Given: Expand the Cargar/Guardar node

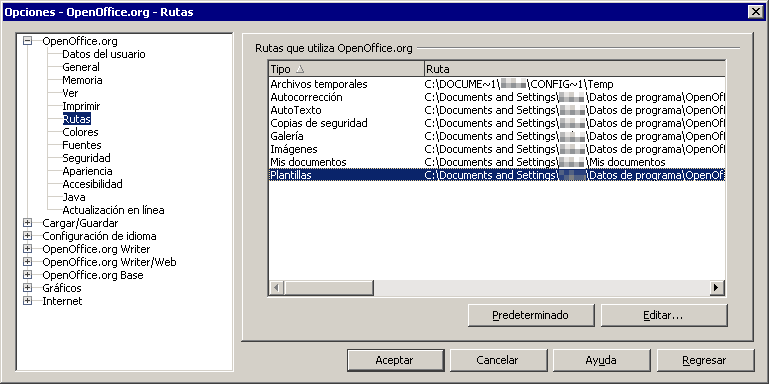Looking at the screenshot, I should [27, 223].
